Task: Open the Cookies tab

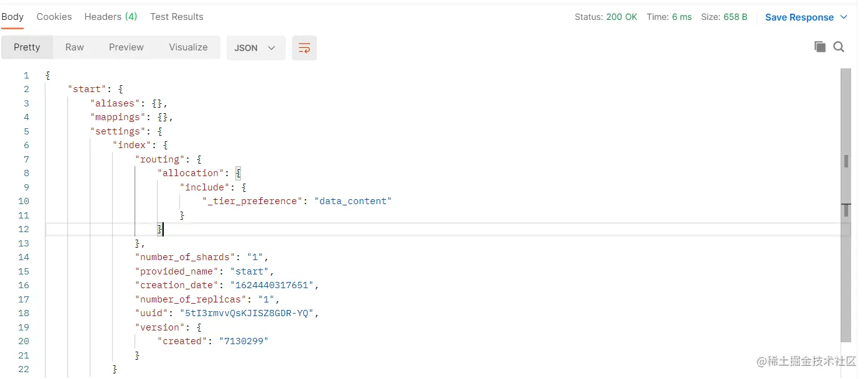Action: tap(54, 17)
